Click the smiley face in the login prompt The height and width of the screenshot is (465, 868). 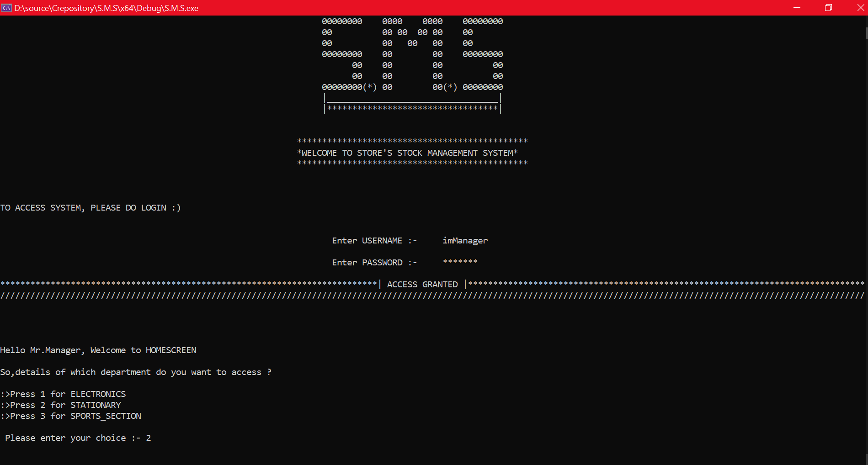(176, 207)
